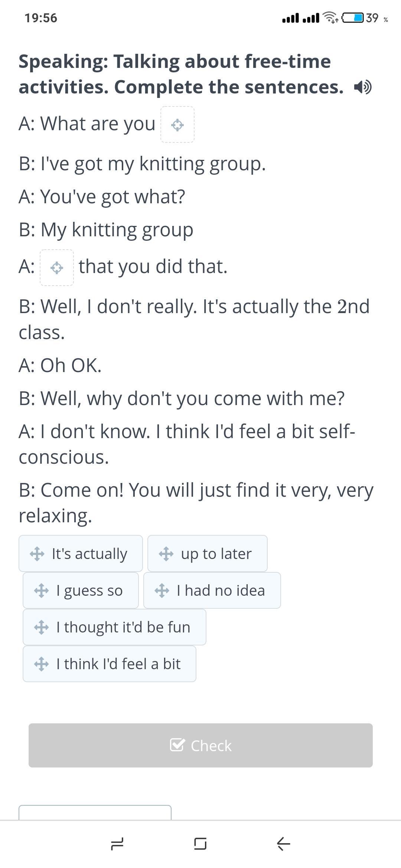Tap the Android home navigation button

click(200, 844)
